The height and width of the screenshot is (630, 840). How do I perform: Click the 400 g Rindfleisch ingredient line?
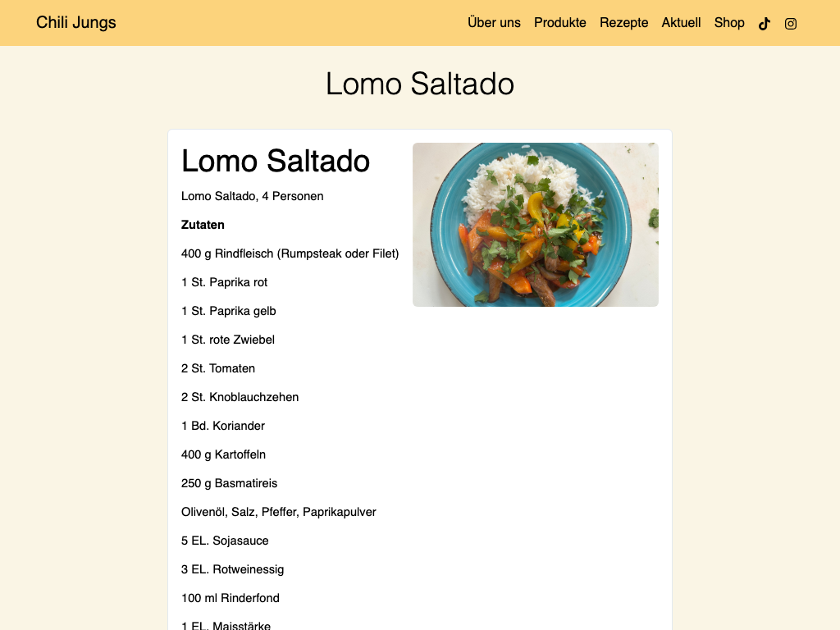click(290, 254)
